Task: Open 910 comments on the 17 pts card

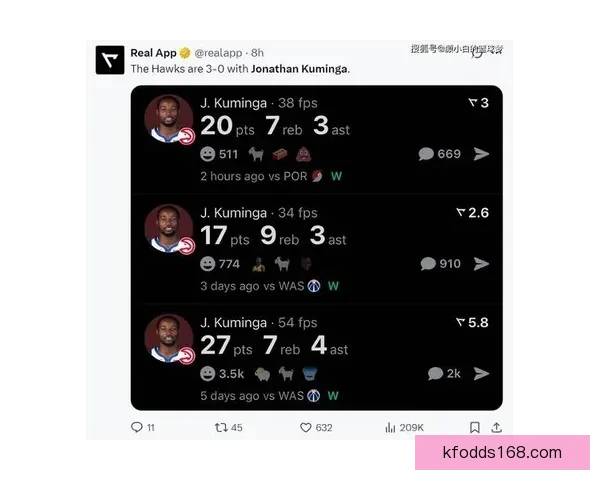Action: [x=440, y=264]
